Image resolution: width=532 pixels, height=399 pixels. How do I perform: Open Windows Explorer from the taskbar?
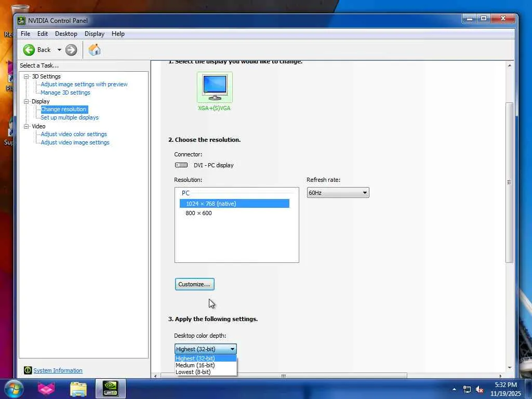(x=78, y=389)
